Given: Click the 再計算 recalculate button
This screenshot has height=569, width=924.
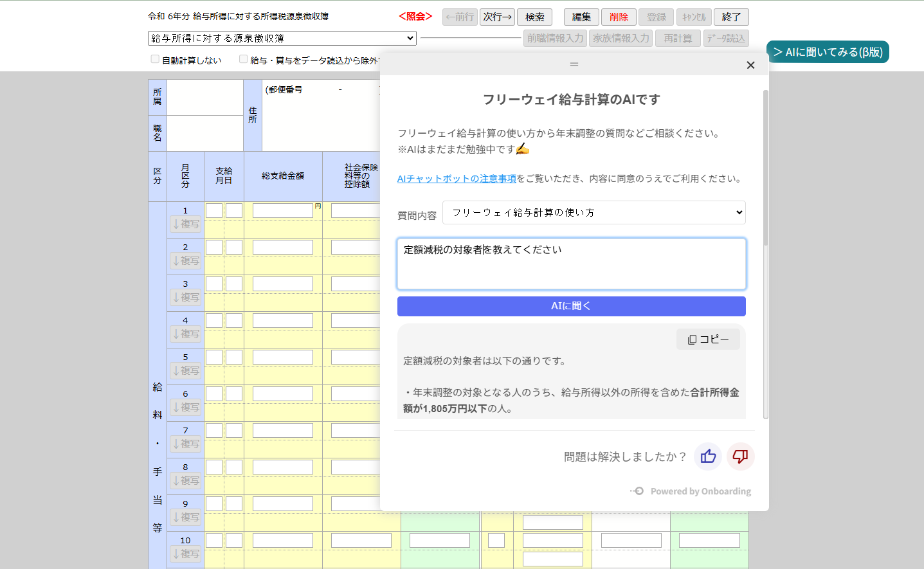Looking at the screenshot, I should (x=678, y=39).
